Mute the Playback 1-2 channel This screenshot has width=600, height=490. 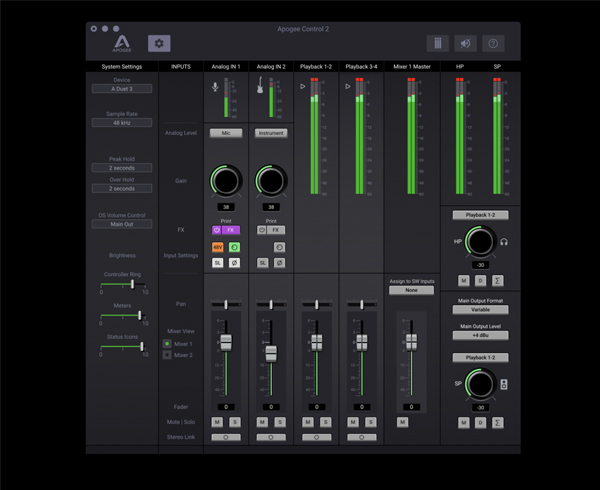(x=308, y=422)
